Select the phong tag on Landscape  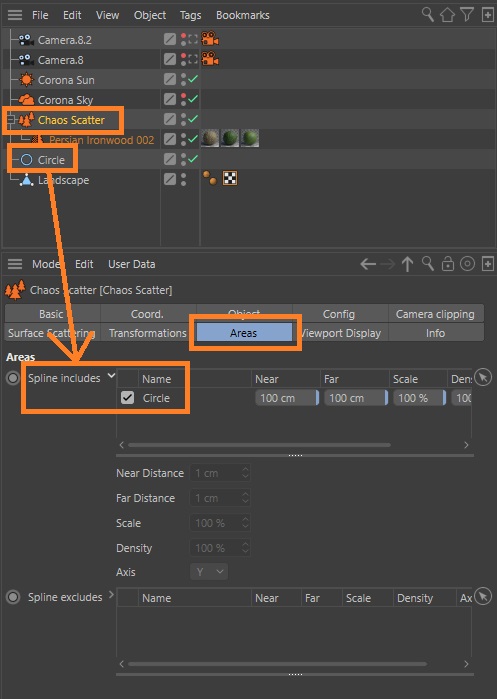[x=209, y=177]
